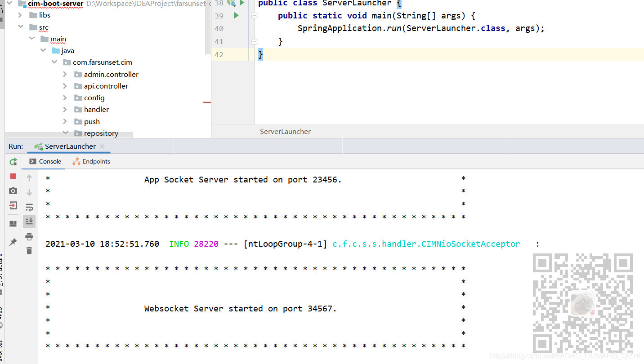Viewport: 644px width, 364px height.
Task: Collapse the main method using fold marker
Action: (255, 15)
